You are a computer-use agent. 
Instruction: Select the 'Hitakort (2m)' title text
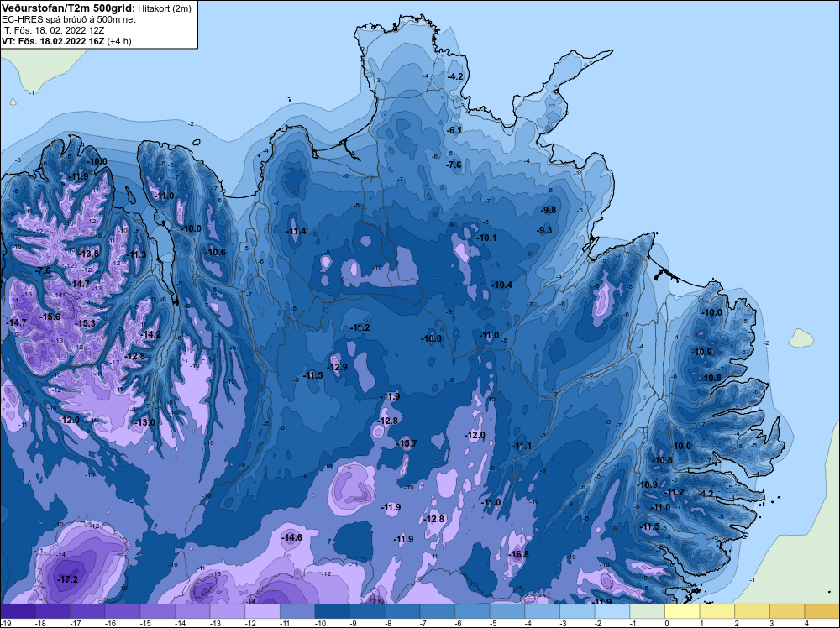165,8
